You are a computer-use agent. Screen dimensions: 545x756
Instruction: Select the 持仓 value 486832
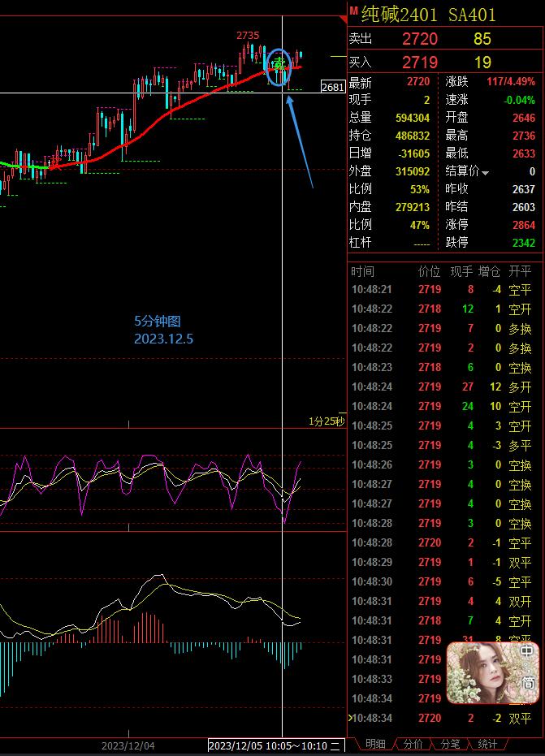(413, 136)
